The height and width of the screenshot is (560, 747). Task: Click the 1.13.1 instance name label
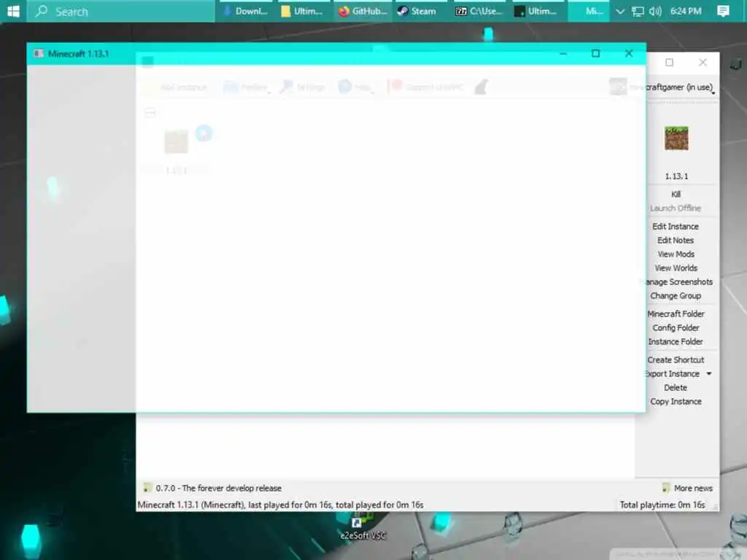676,176
